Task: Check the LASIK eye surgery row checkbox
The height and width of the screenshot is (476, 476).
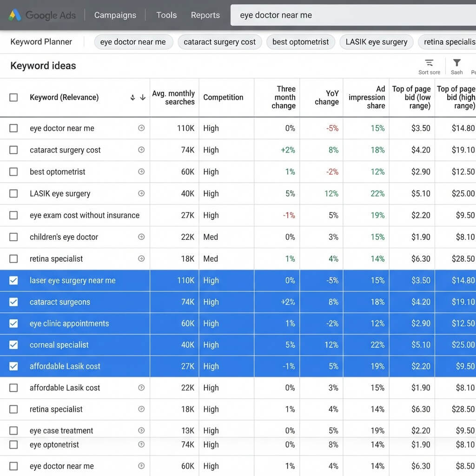Action: [13, 193]
